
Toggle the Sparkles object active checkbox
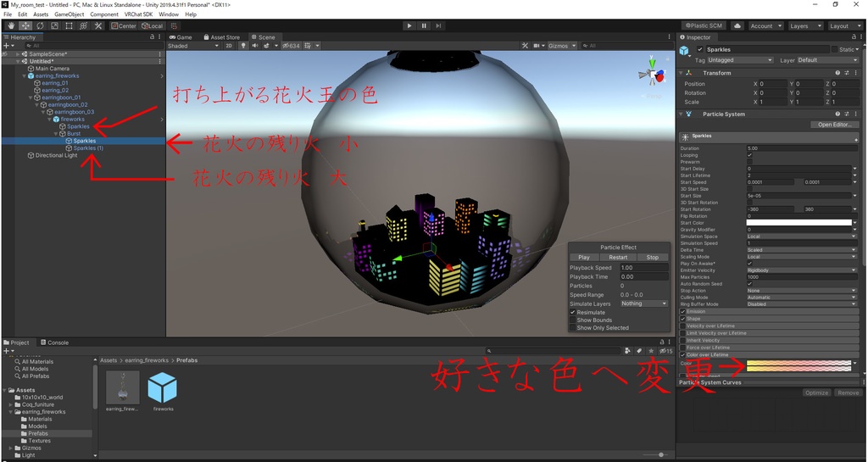click(699, 49)
